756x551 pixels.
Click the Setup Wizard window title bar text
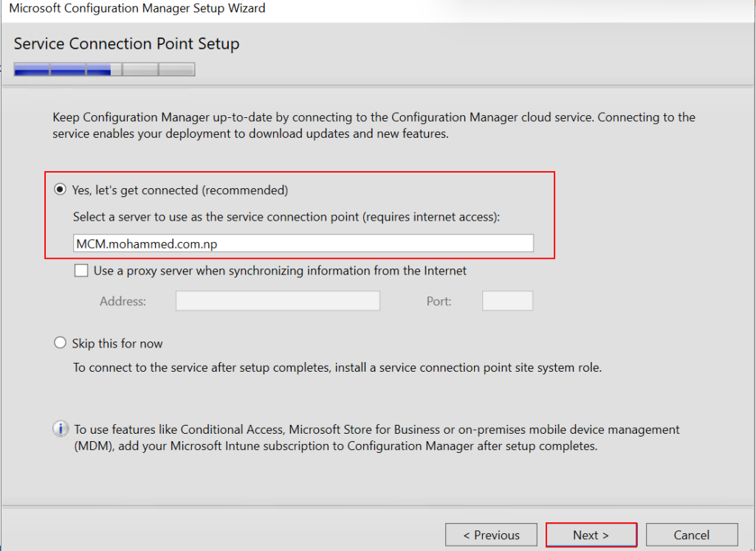click(x=137, y=9)
